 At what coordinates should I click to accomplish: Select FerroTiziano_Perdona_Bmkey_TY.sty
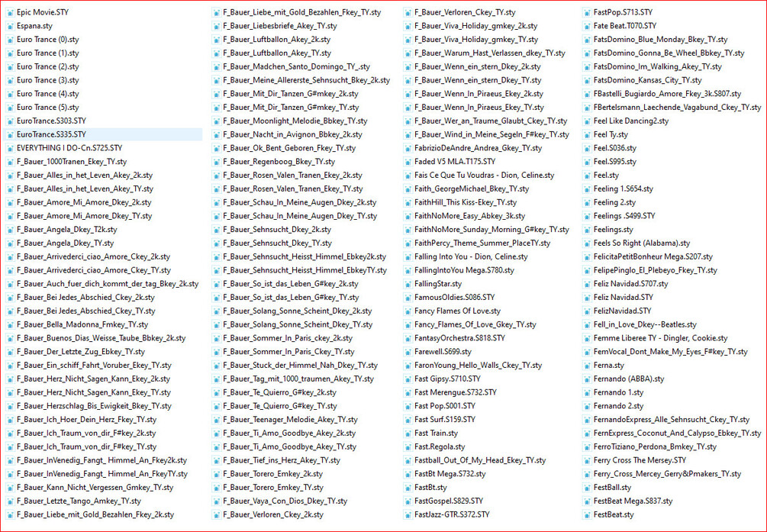pyautogui.click(x=655, y=447)
